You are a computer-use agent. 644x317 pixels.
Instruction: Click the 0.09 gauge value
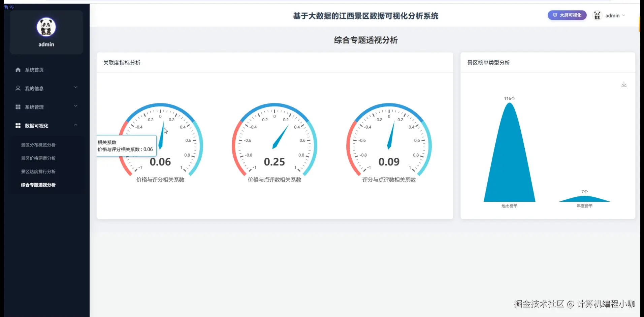(389, 162)
